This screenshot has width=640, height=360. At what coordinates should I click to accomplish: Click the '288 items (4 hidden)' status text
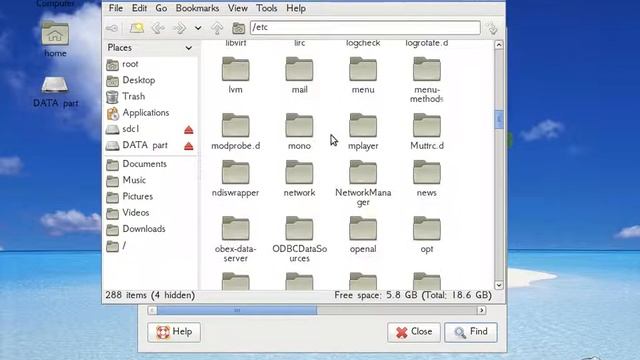pyautogui.click(x=150, y=295)
